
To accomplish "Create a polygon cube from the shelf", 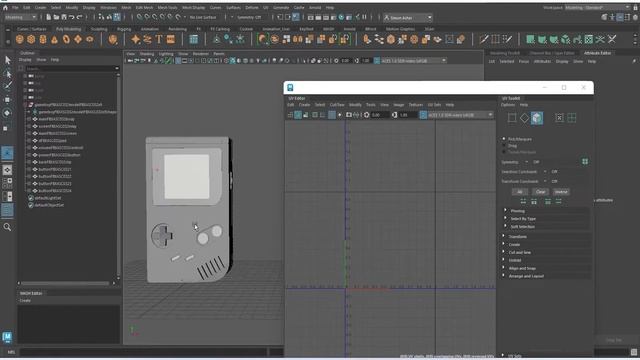I will [x=31, y=39].
